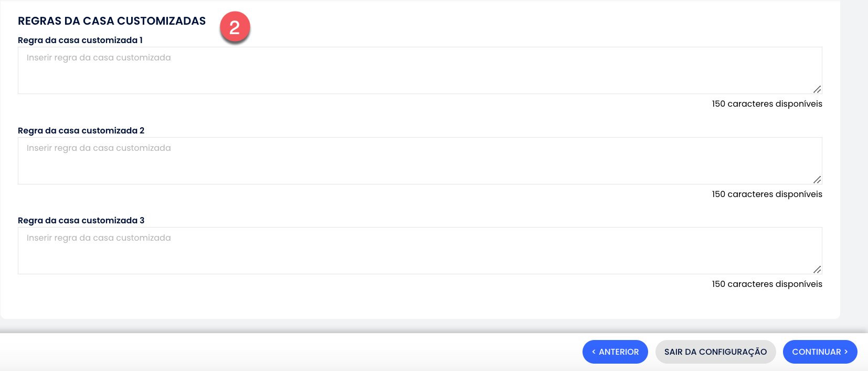Go back with the Anterior button
This screenshot has width=868, height=371.
[615, 352]
